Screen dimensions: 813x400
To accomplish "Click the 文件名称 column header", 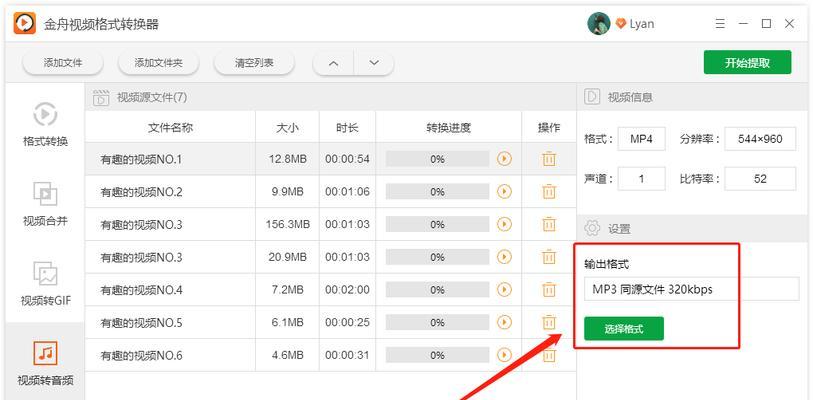I will click(171, 128).
